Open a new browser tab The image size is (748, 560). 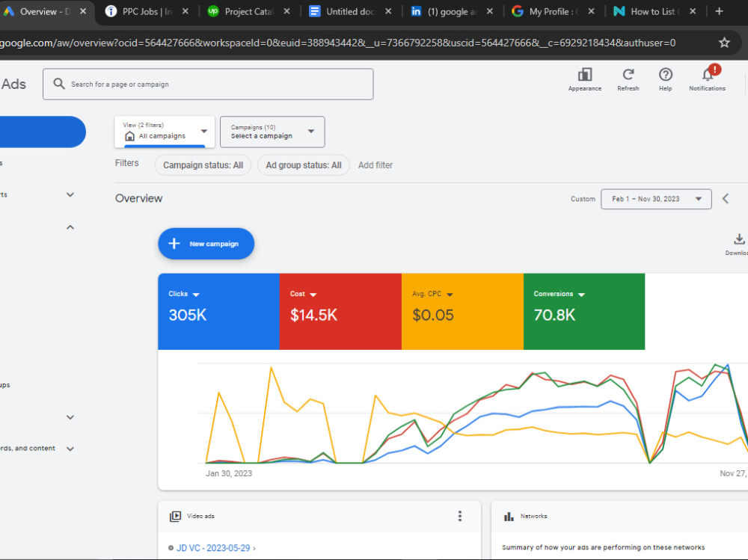point(720,11)
